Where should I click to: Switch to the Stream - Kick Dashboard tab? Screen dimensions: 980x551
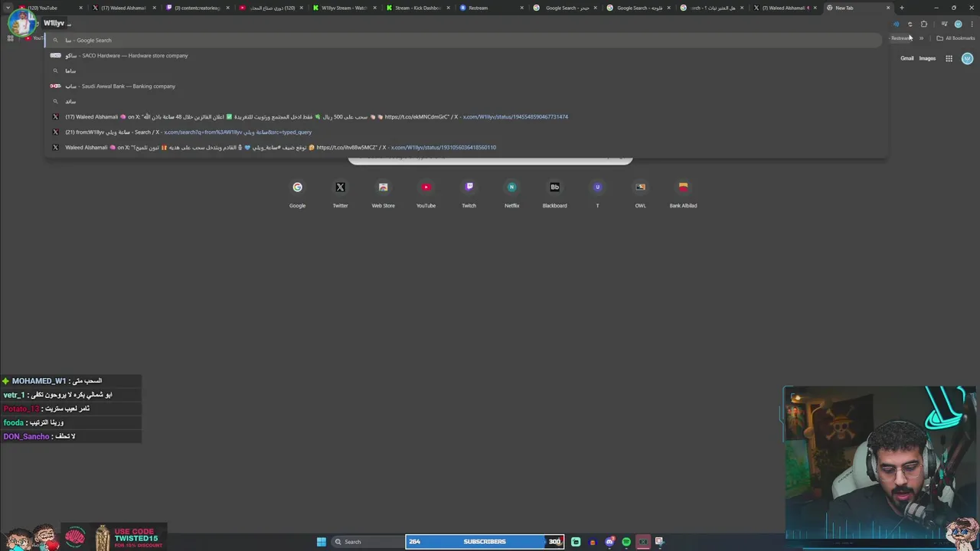point(416,8)
